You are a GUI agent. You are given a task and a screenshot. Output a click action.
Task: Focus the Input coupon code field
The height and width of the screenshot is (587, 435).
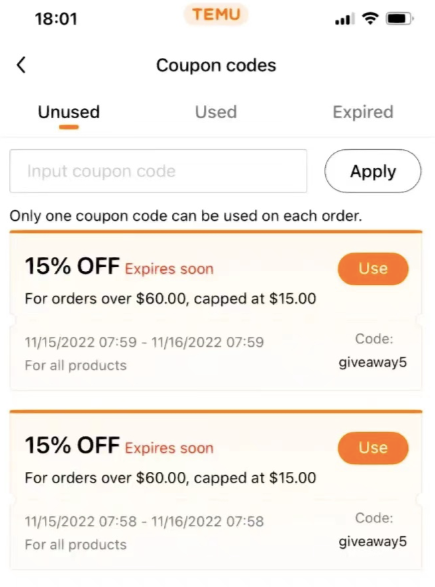pyautogui.click(x=158, y=171)
